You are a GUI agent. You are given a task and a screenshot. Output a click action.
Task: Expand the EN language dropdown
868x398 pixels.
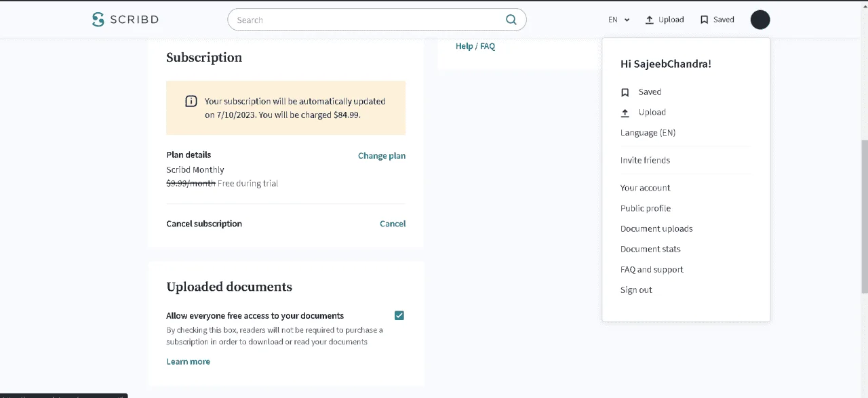pos(619,20)
